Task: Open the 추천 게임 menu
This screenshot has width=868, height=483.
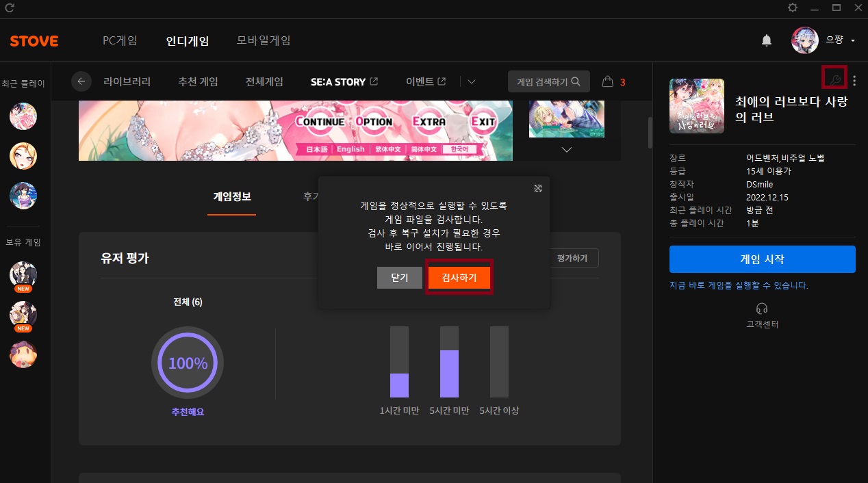Action: pos(198,81)
